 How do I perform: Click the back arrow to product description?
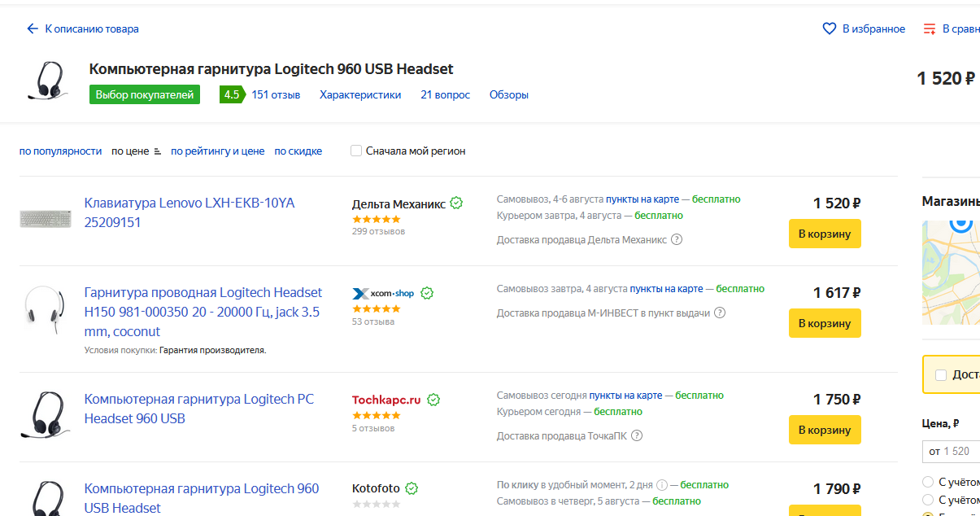[33, 28]
